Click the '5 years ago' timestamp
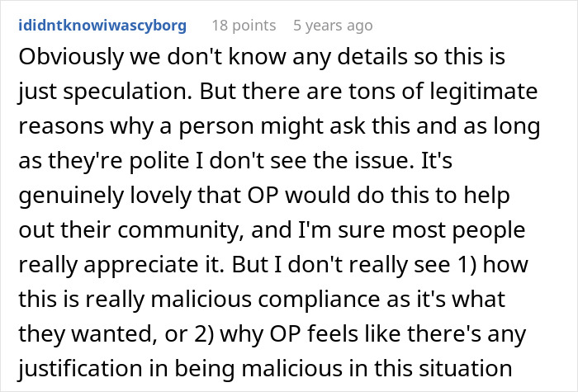Image resolution: width=578 pixels, height=392 pixels. (x=333, y=26)
